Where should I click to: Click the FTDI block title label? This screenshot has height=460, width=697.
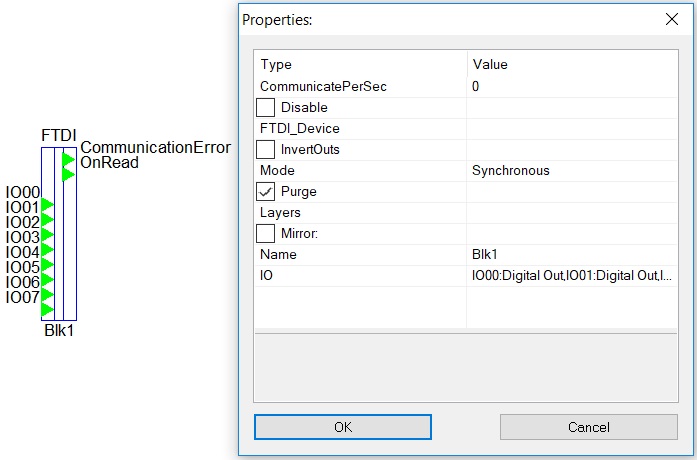(x=59, y=135)
